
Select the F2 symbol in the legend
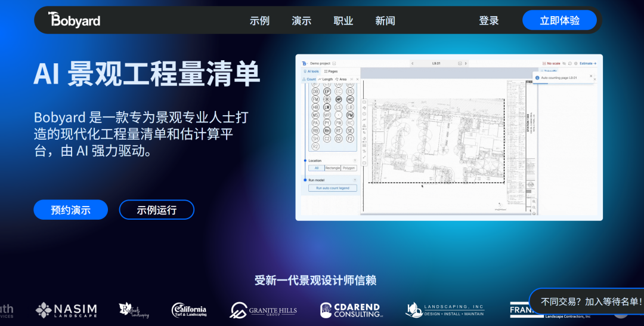pos(350,139)
